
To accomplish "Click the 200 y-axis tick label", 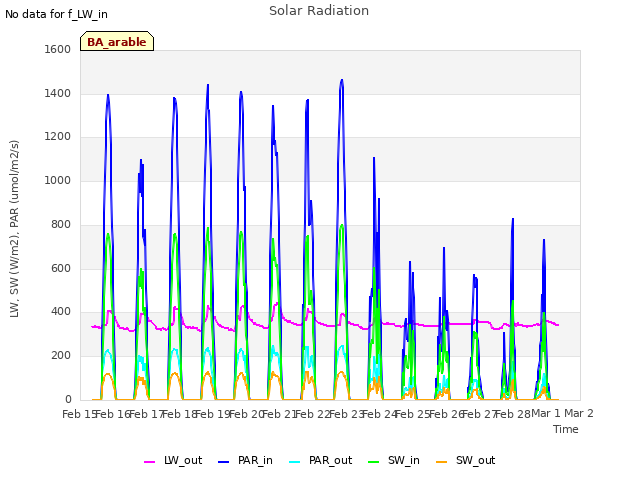I will [x=61, y=356].
